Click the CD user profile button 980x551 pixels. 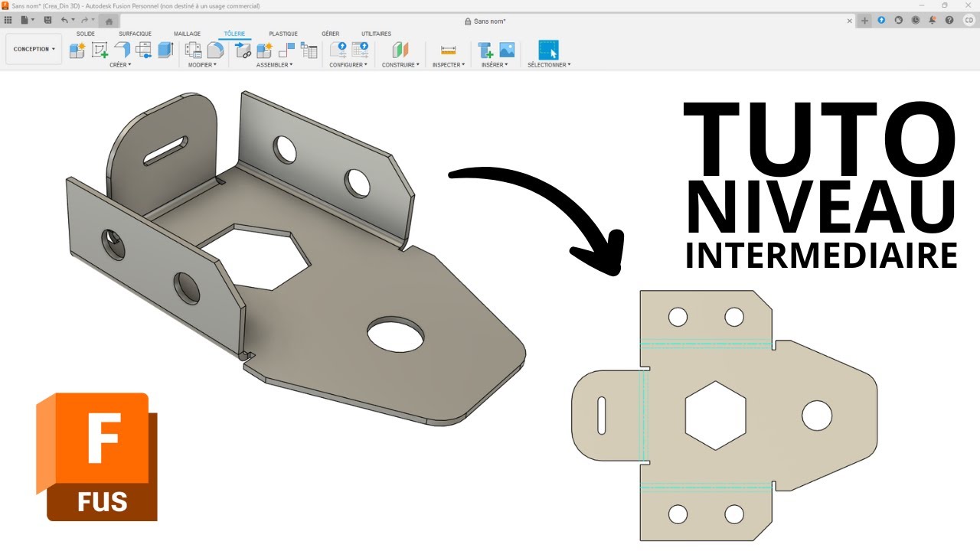(969, 20)
